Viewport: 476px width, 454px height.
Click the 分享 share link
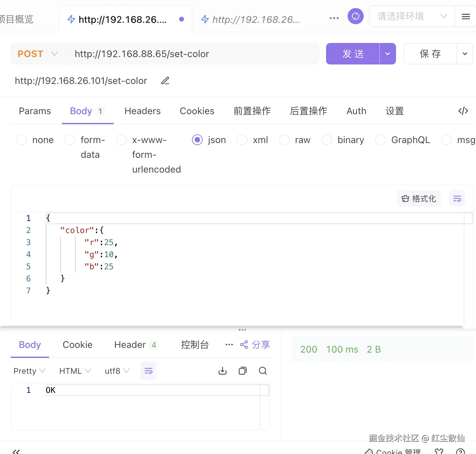[261, 345]
